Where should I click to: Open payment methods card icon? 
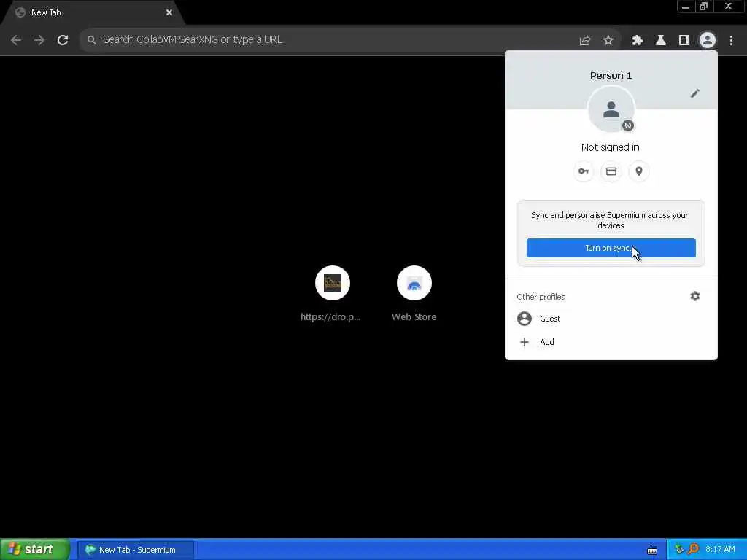(611, 171)
